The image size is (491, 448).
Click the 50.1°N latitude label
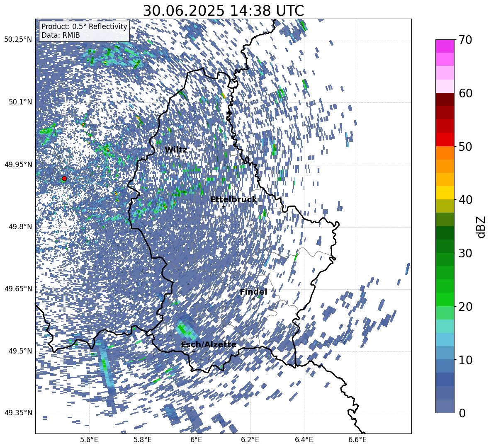coord(21,102)
